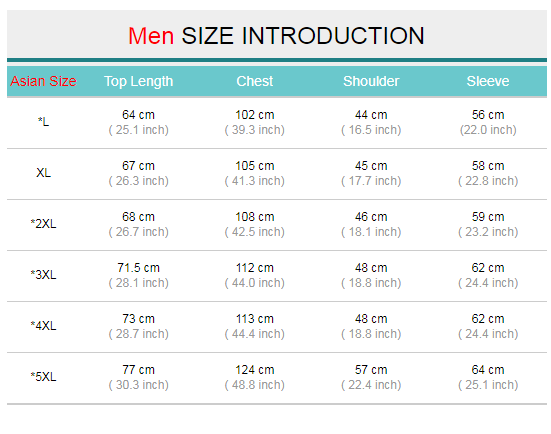
Task: Select the 124 cm chest value
Action: click(254, 370)
